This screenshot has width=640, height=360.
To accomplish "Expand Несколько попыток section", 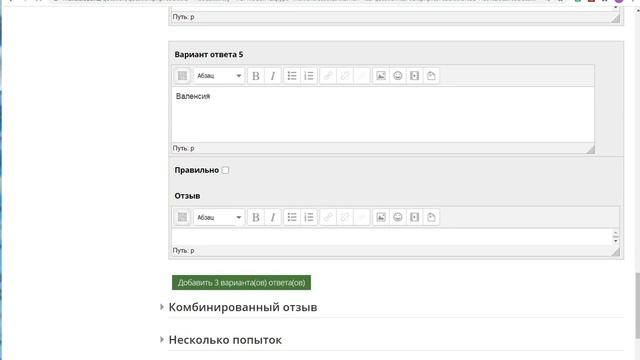I will click(225, 340).
